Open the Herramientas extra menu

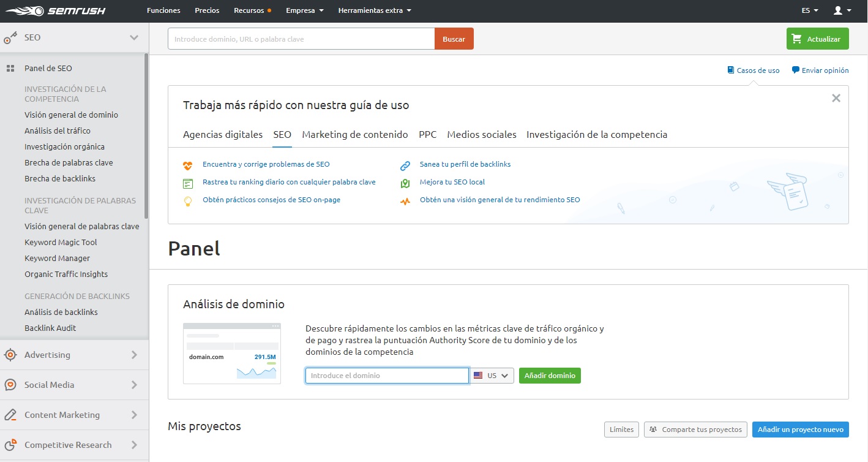(375, 10)
